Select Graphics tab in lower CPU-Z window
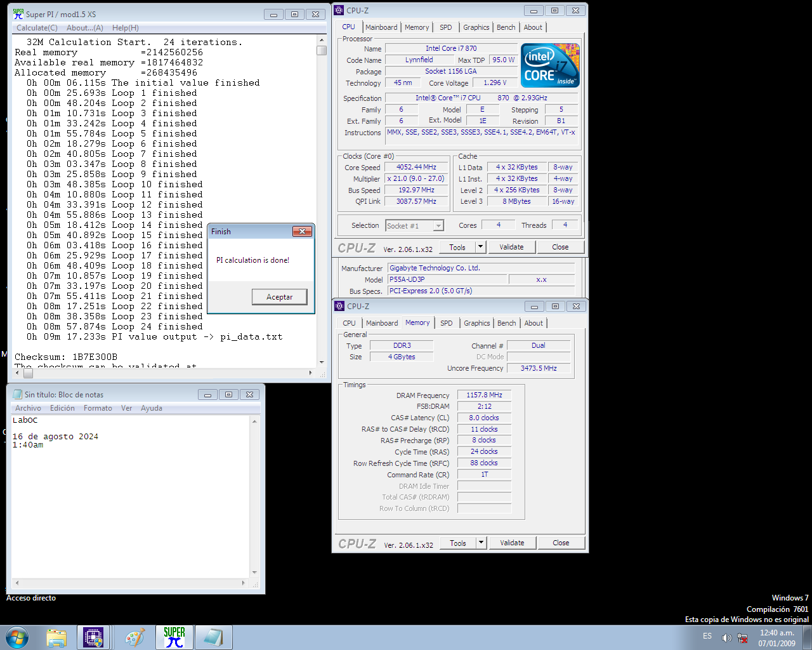Viewport: 812px width, 650px height. [476, 323]
